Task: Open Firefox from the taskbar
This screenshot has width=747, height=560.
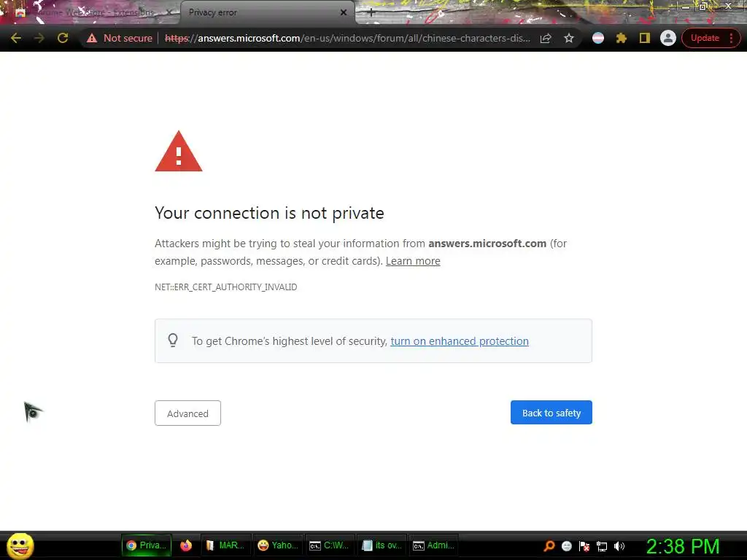Action: pyautogui.click(x=186, y=545)
